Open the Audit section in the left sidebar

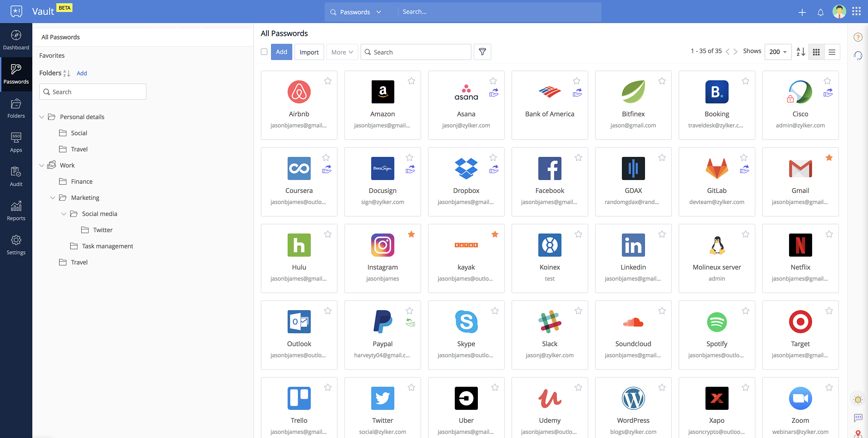coord(16,177)
